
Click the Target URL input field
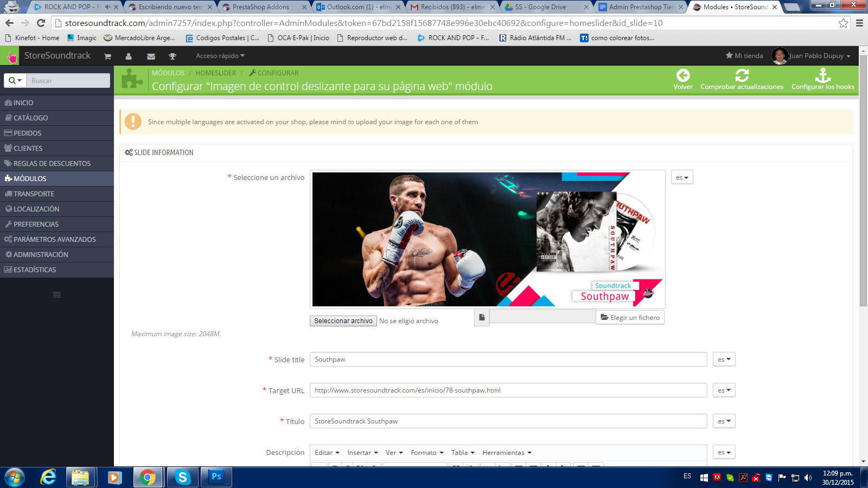(x=508, y=390)
